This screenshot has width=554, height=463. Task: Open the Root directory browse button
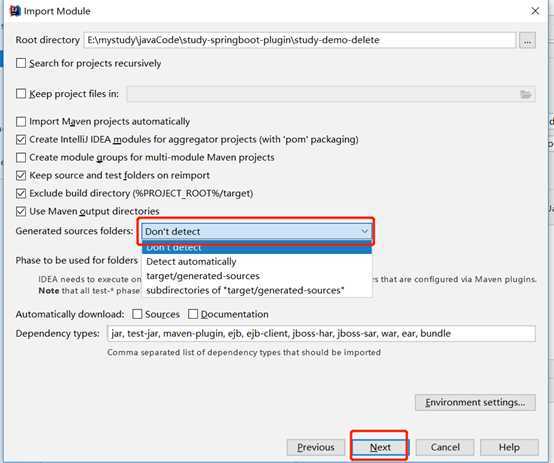pyautogui.click(x=527, y=40)
